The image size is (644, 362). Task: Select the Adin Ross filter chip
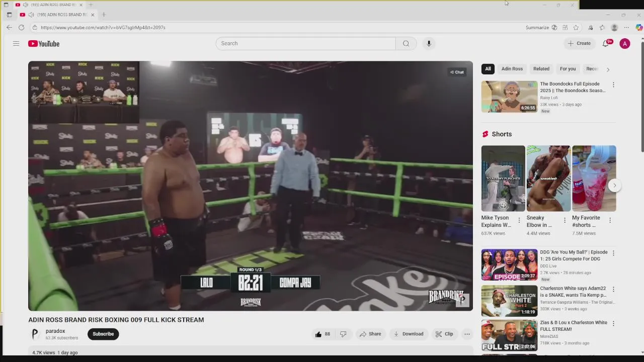tap(512, 69)
